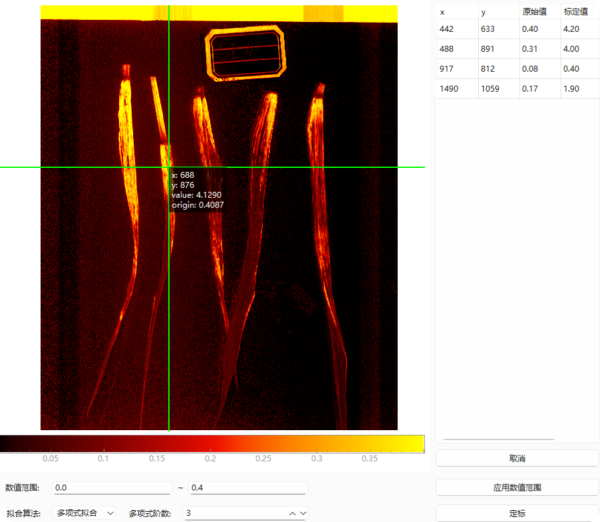The image size is (600, 522).
Task: Click the 应用数值范围 apply range button
Action: [517, 487]
